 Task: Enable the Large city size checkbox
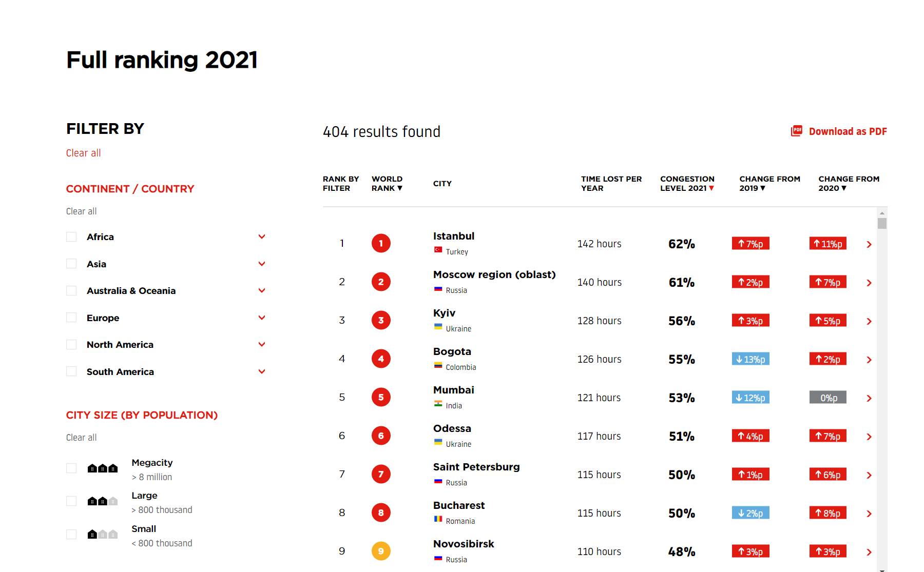coord(71,501)
